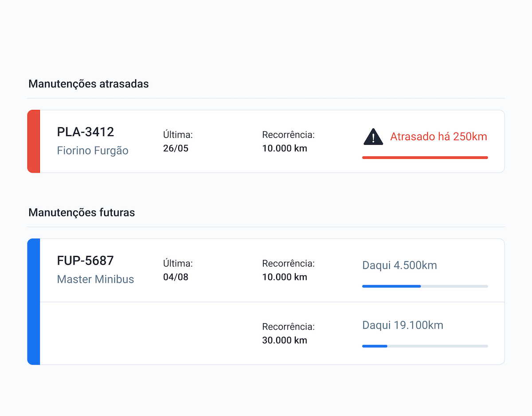This screenshot has width=532, height=416.
Task: Click the Daqui 4.500km progress bar
Action: [425, 286]
